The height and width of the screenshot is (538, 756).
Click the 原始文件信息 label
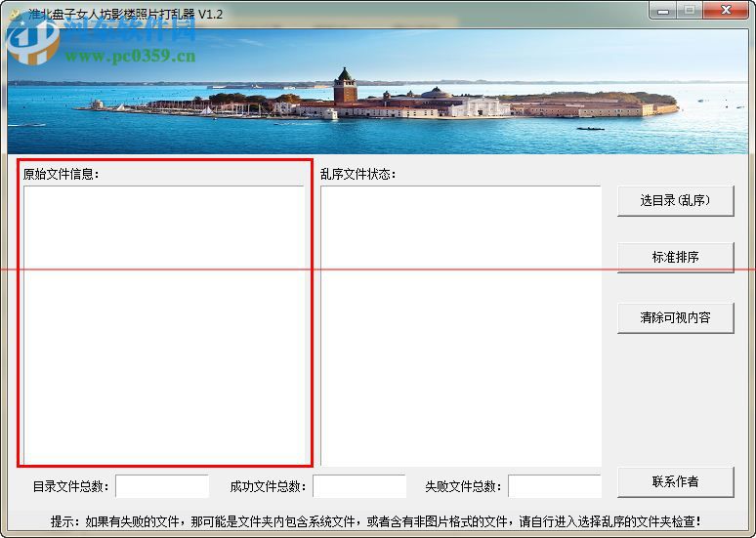61,174
